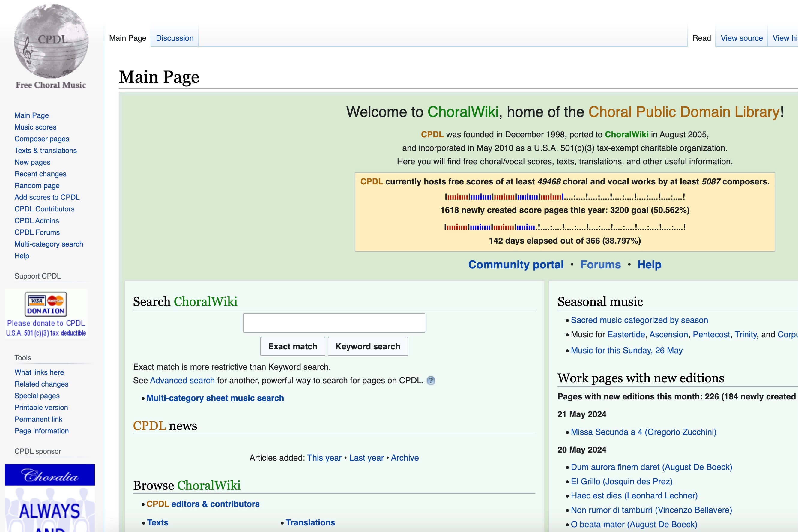
Task: Open the Community portal link
Action: (x=516, y=265)
